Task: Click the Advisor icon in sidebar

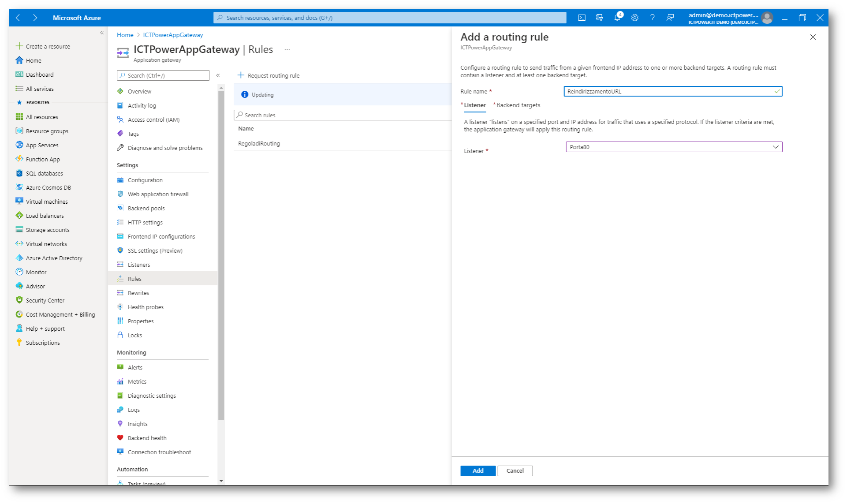Action: 19,286
